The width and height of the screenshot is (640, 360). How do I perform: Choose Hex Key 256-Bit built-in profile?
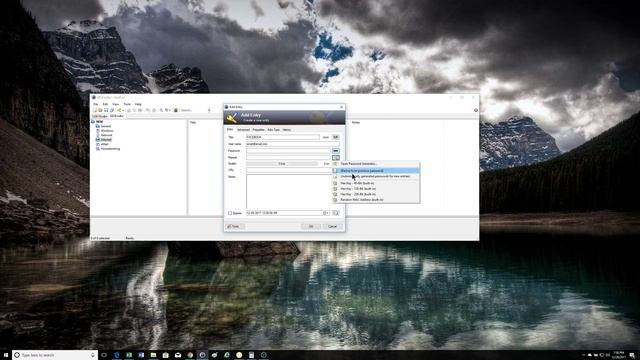376,194
